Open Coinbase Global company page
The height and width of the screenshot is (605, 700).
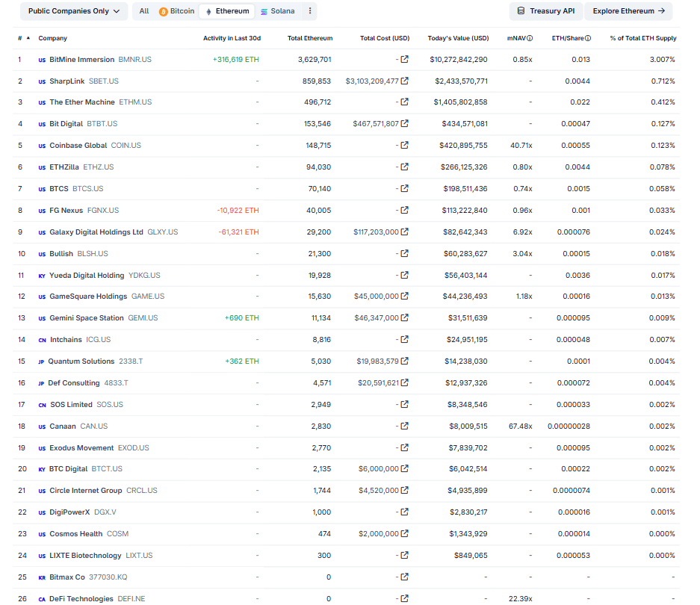(x=78, y=146)
